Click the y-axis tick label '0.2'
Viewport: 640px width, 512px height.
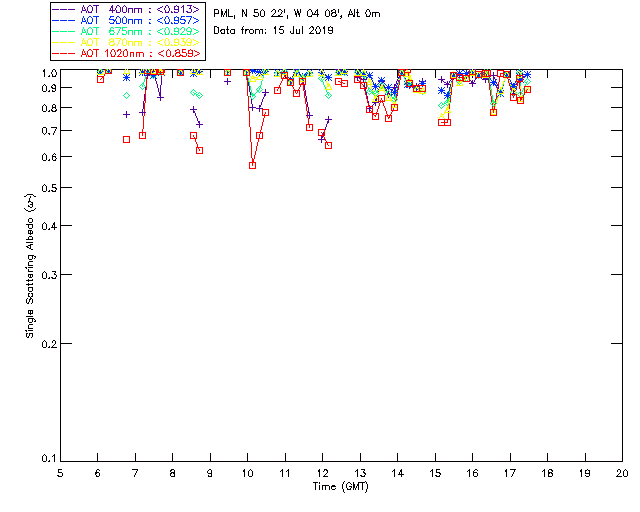point(49,344)
